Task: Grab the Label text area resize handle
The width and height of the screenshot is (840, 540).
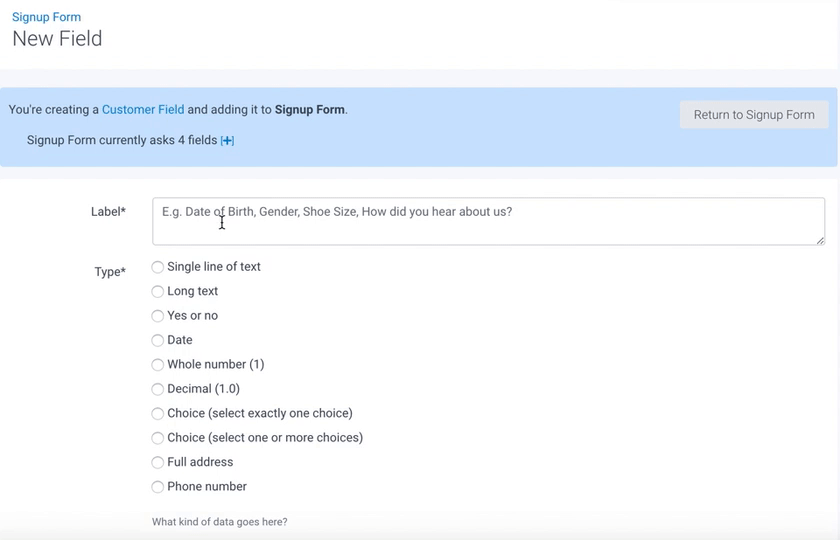Action: tap(820, 240)
